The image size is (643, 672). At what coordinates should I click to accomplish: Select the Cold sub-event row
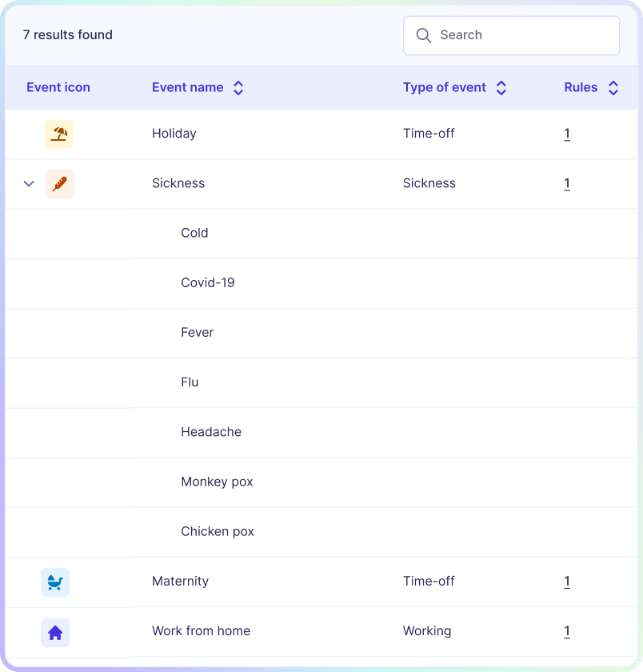tap(194, 233)
